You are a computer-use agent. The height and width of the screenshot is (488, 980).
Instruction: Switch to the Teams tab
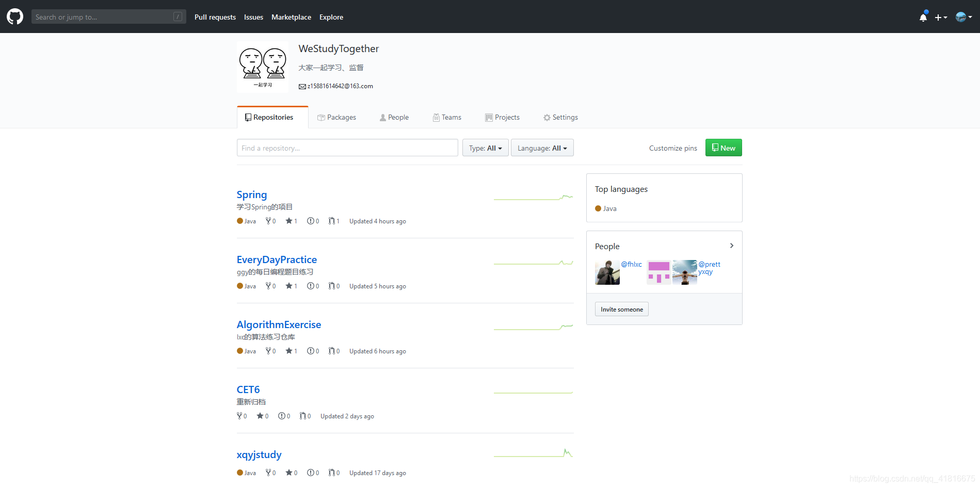447,118
